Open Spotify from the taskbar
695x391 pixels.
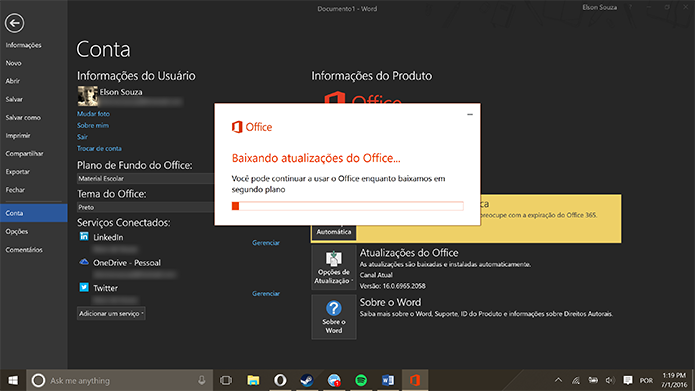[361, 380]
